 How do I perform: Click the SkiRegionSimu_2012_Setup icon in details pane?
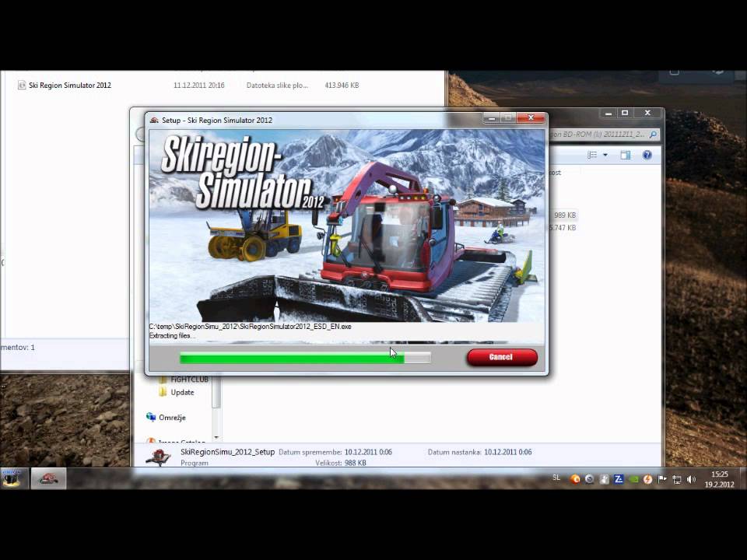pyautogui.click(x=159, y=457)
